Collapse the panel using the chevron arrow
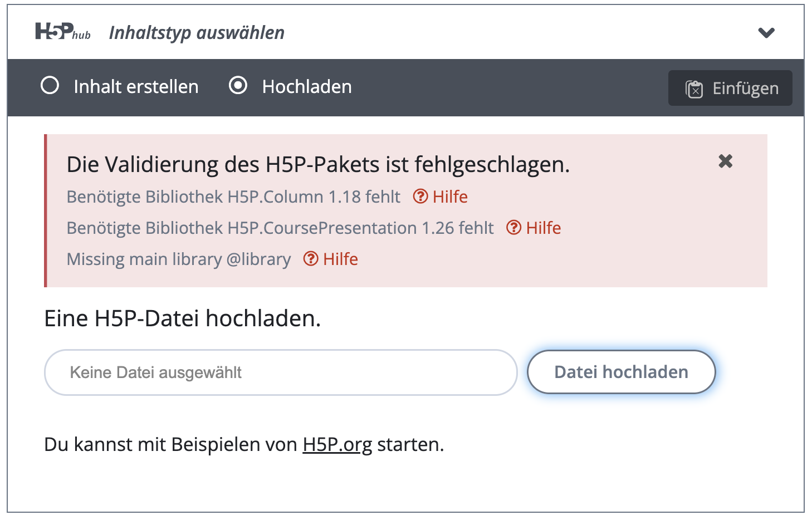This screenshot has width=812, height=520. coord(766,33)
